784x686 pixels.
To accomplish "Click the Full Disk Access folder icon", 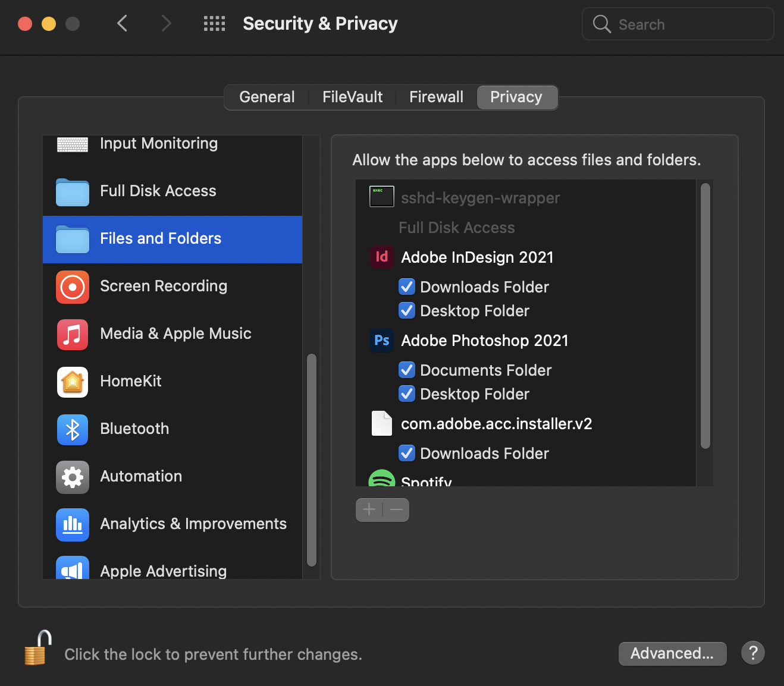I will [x=73, y=192].
